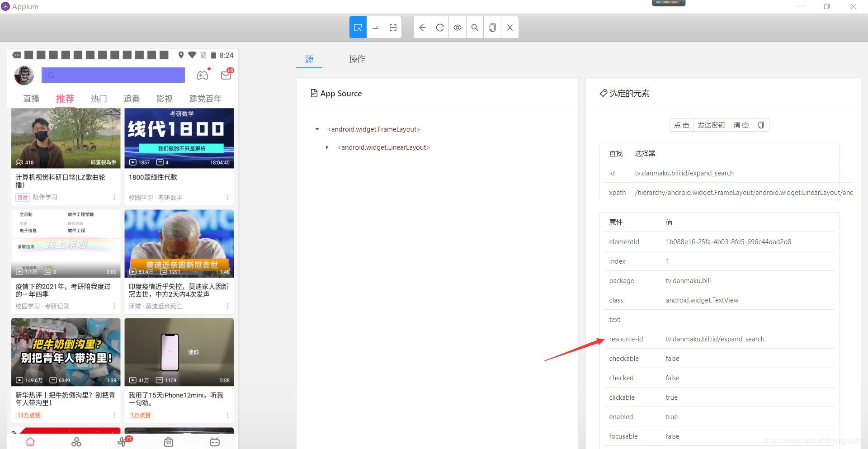The width and height of the screenshot is (868, 449).
Task: Tap the home icon in bottom nav
Action: (x=30, y=442)
